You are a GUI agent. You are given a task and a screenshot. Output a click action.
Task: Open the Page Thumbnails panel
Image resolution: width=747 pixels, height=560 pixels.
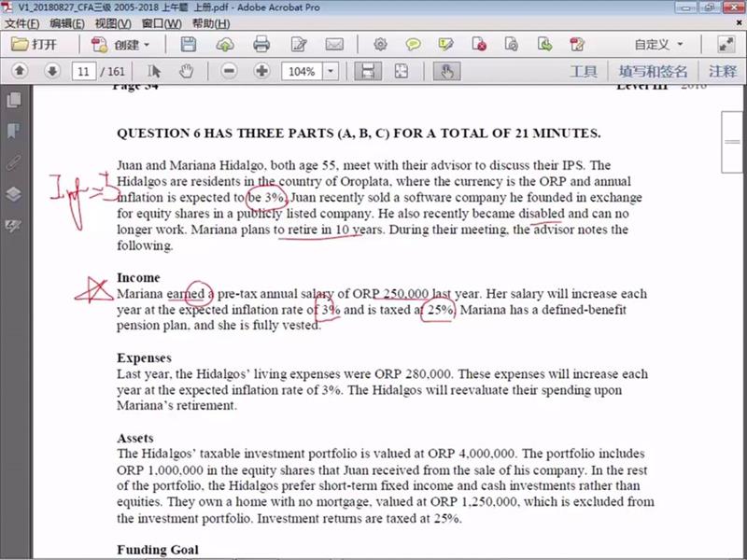pos(13,100)
